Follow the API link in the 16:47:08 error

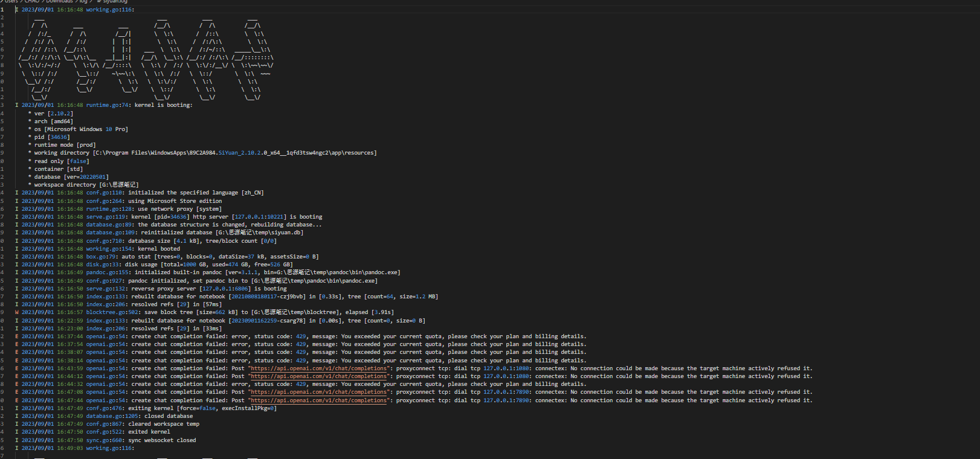point(318,392)
